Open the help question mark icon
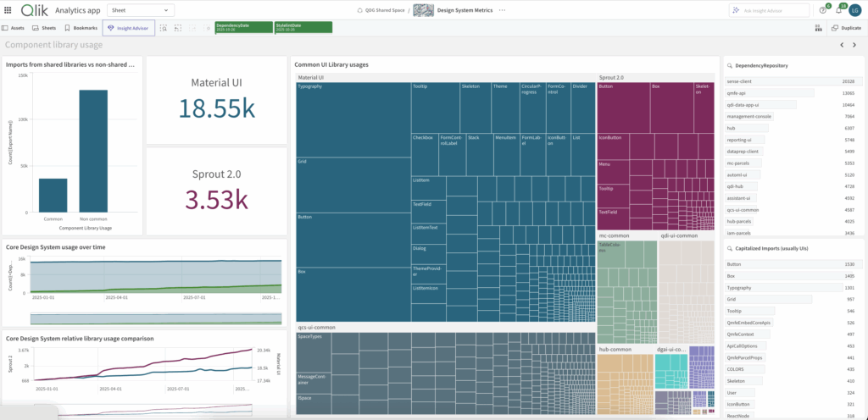 pos(822,10)
